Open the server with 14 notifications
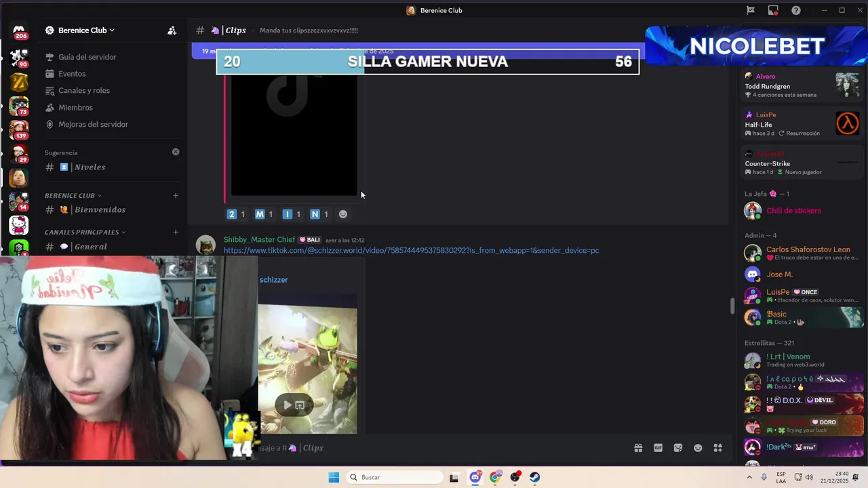This screenshot has height=488, width=868. tap(19, 201)
